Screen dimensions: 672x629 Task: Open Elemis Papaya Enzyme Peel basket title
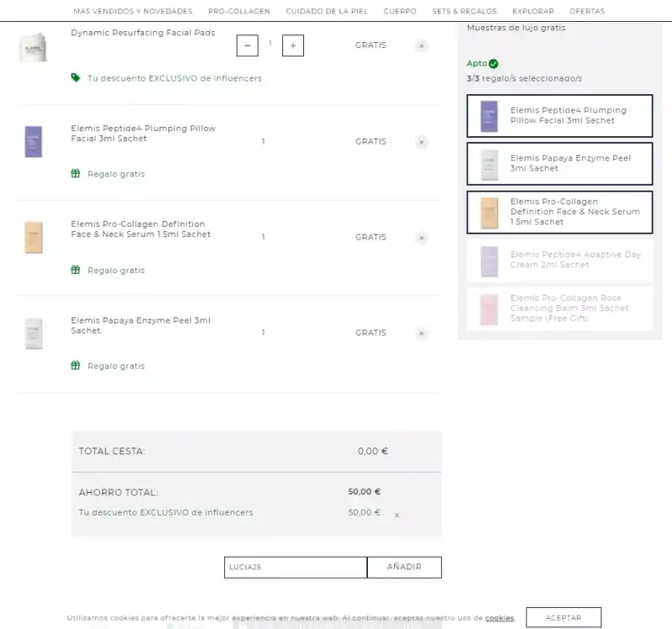click(x=140, y=325)
